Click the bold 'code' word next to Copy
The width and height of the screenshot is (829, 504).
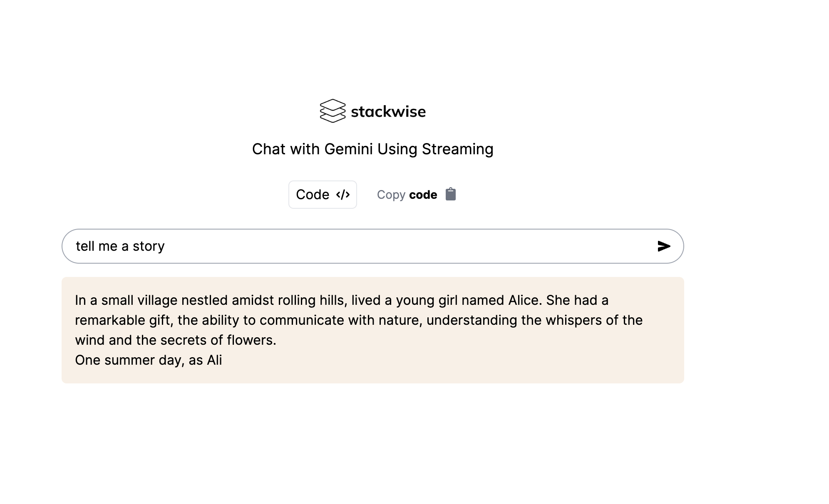pyautogui.click(x=423, y=195)
